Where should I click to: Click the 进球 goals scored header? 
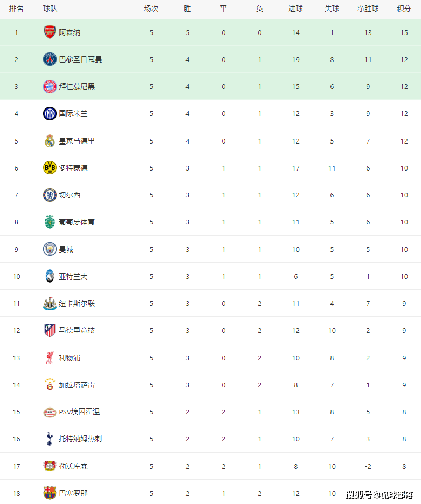coord(295,9)
